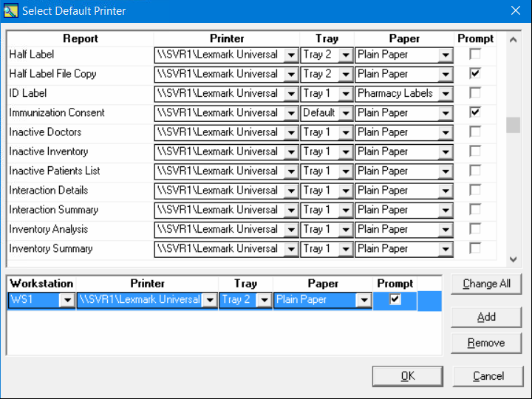Open the Tray dropdown for Half Label

coord(346,55)
